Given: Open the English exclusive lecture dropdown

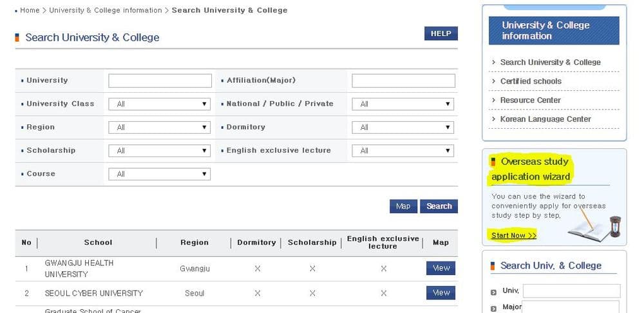Looking at the screenshot, I should pos(402,151).
